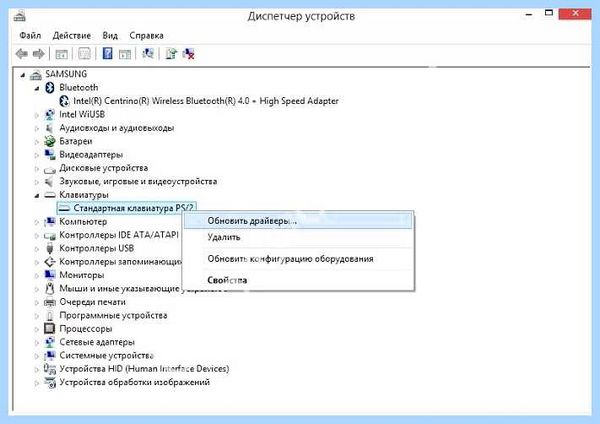Click the Intel WiUSB icon
This screenshot has width=600, height=424.
pyautogui.click(x=50, y=114)
